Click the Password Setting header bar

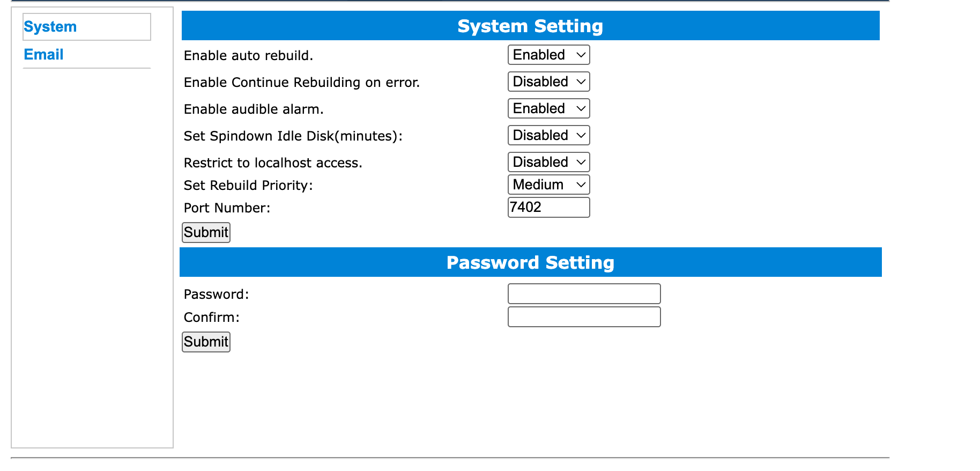pyautogui.click(x=531, y=262)
